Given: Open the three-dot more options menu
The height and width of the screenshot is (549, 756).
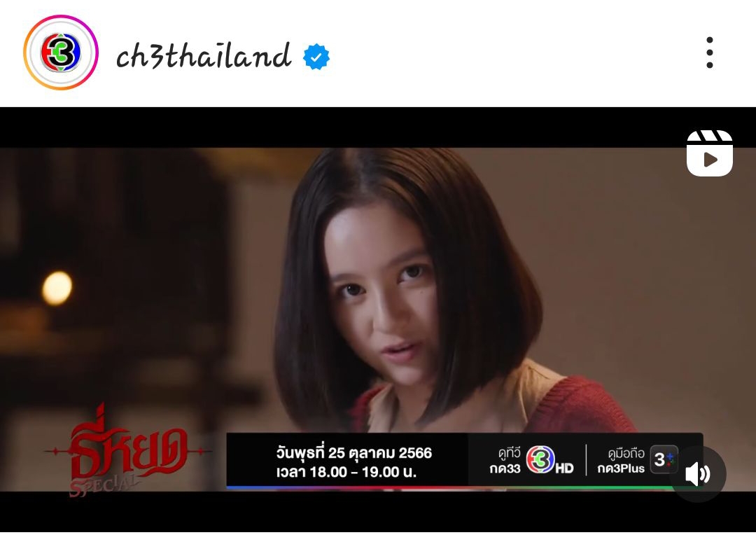Looking at the screenshot, I should pos(709,52).
